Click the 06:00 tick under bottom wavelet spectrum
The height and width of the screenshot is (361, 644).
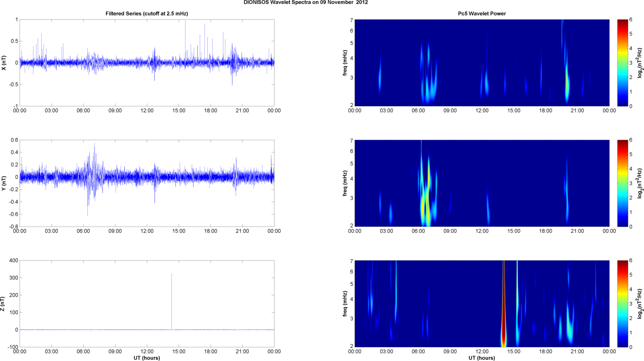[x=418, y=352]
